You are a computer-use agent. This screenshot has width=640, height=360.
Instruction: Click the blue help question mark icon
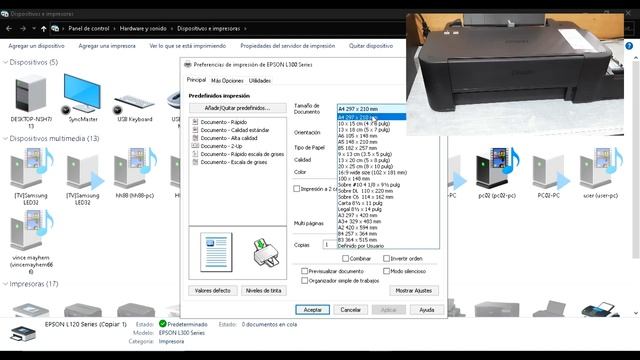(629, 46)
